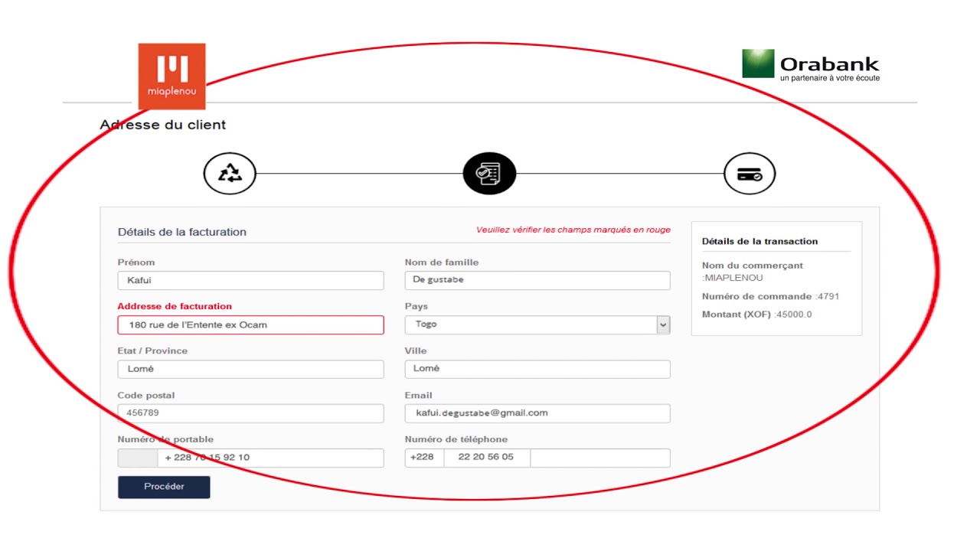Click the empty telephone extension box

point(600,458)
